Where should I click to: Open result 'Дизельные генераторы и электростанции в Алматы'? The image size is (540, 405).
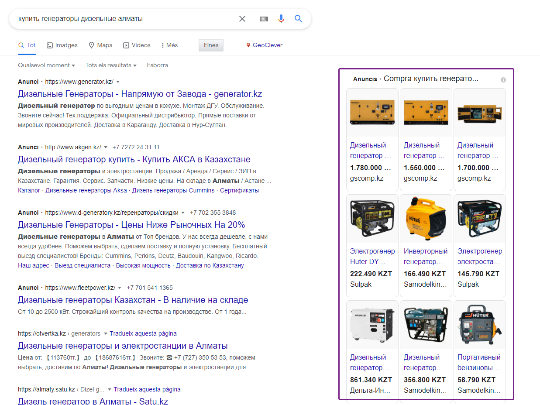coord(122,346)
